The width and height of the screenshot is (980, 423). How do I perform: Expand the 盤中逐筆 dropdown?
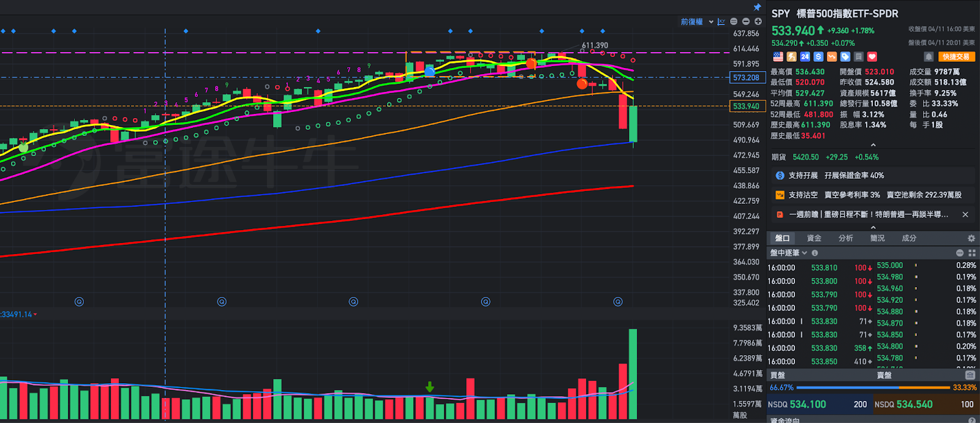788,253
